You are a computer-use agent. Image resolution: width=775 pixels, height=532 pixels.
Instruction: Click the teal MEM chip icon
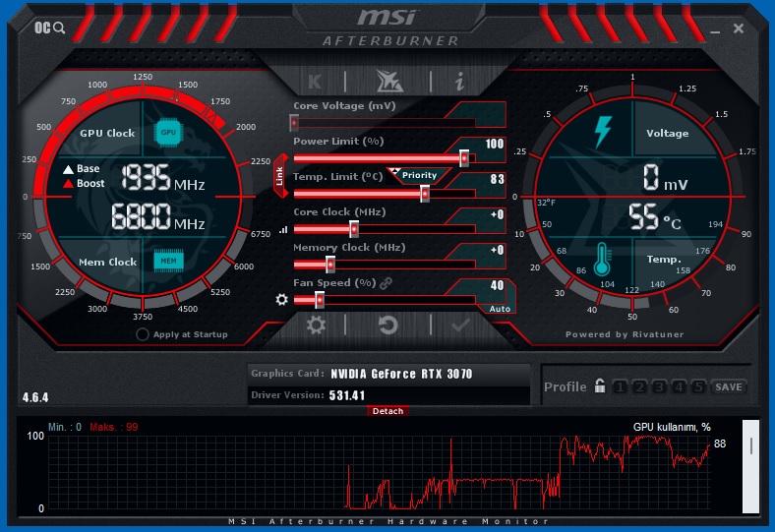coord(168,261)
